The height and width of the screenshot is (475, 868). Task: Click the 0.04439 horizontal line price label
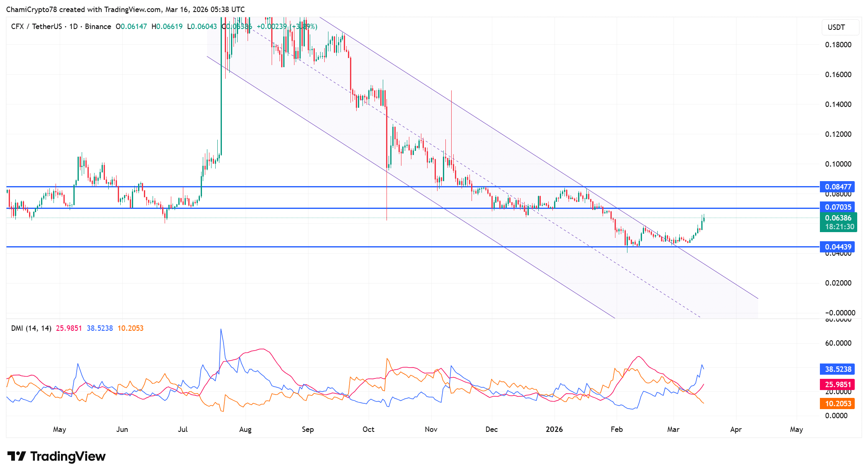[838, 247]
